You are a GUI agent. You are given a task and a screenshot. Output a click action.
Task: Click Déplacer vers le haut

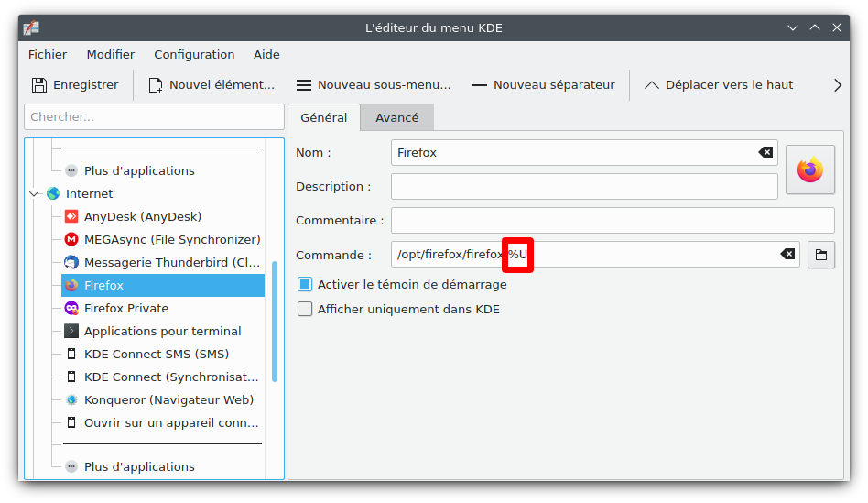click(719, 85)
